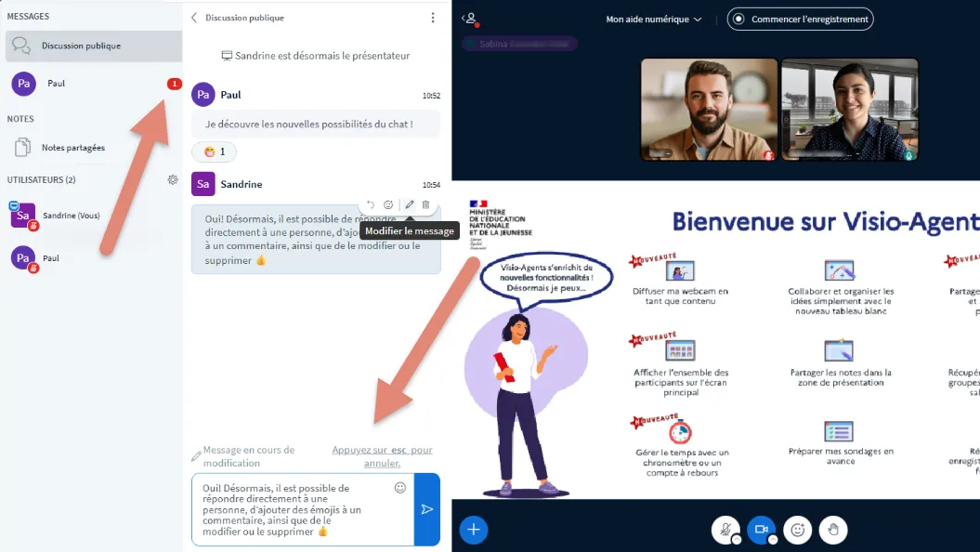Toggle the user list panel icon
980x552 pixels.
tap(470, 19)
